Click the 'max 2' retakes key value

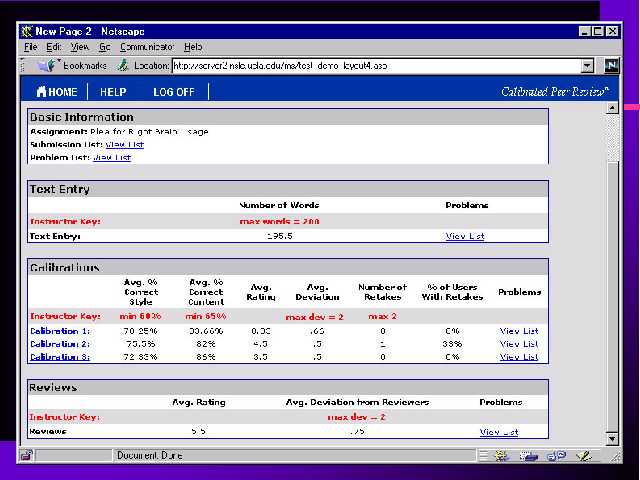click(x=382, y=316)
